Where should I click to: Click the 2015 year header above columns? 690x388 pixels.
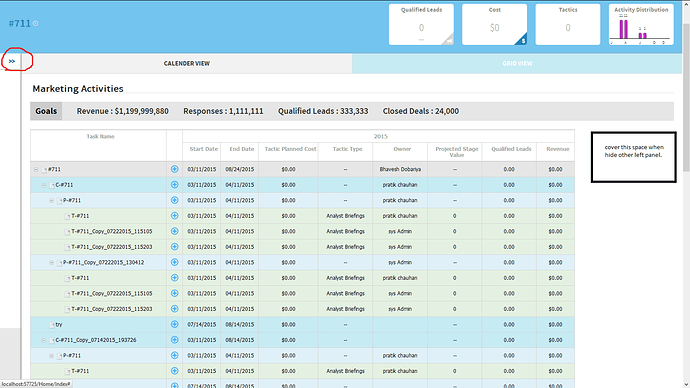pyautogui.click(x=381, y=136)
